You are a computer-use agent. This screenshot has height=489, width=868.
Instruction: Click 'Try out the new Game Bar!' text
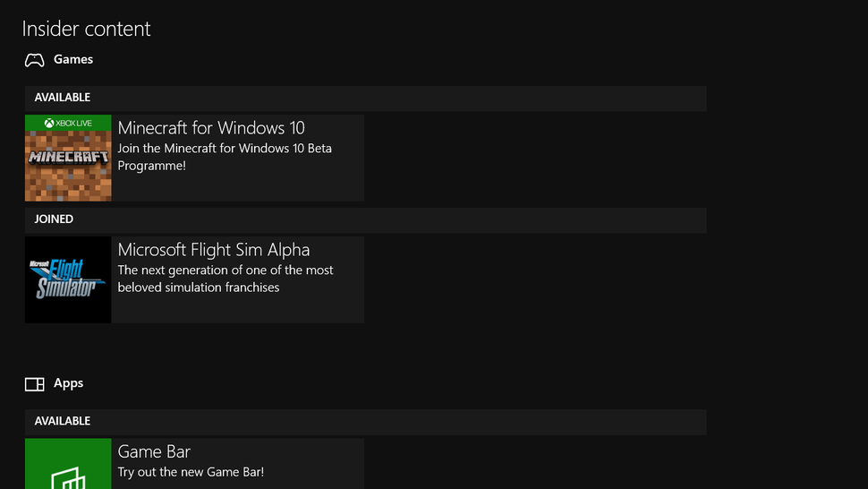click(191, 472)
